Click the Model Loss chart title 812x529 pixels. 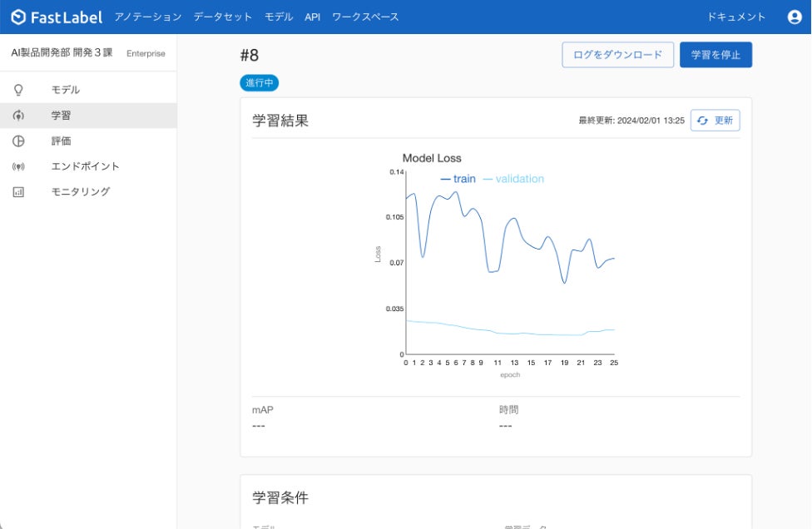[x=432, y=158]
